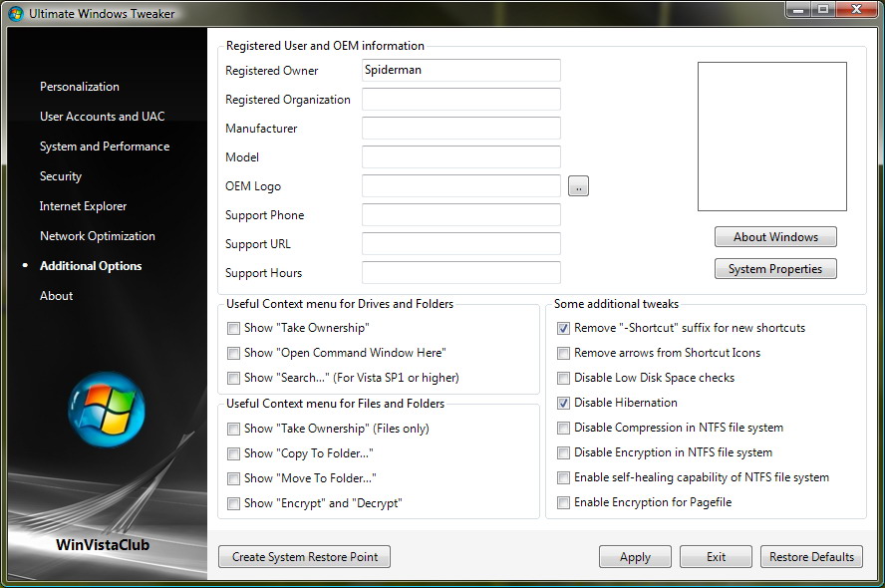Screen dimensions: 885x588
Task: Click the Registered Owner text field
Action: (460, 71)
